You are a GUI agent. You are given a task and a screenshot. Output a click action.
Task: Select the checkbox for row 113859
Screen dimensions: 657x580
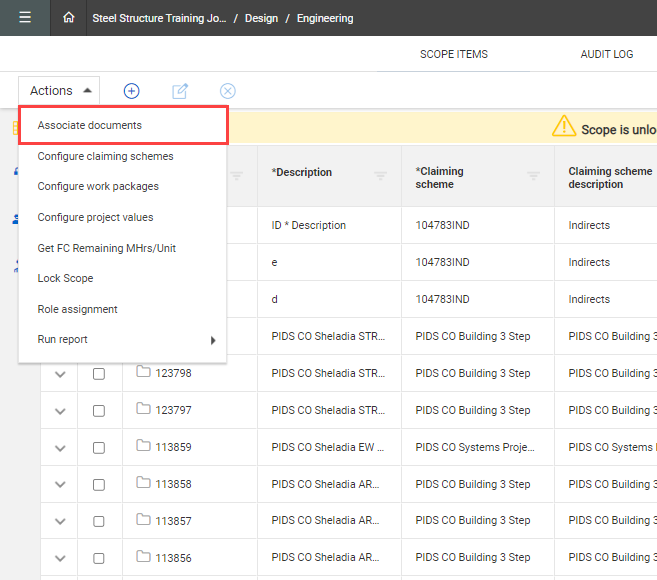pos(99,448)
